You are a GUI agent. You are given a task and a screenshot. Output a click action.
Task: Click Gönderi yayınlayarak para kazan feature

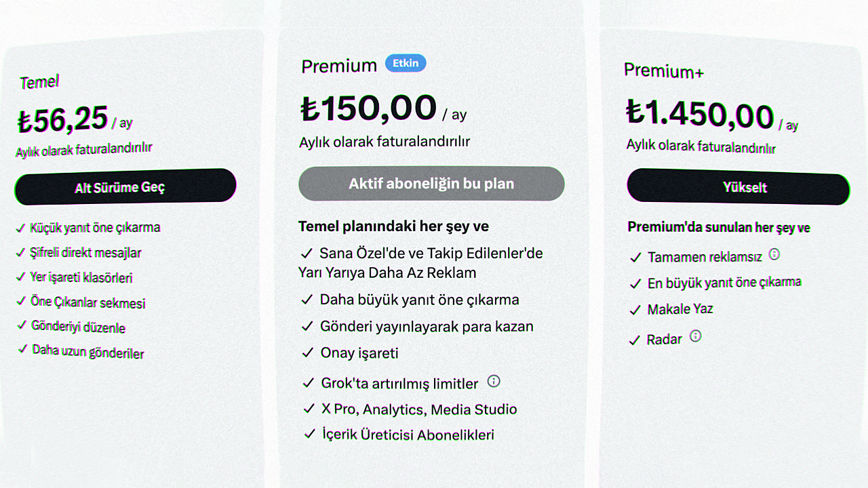(x=427, y=327)
